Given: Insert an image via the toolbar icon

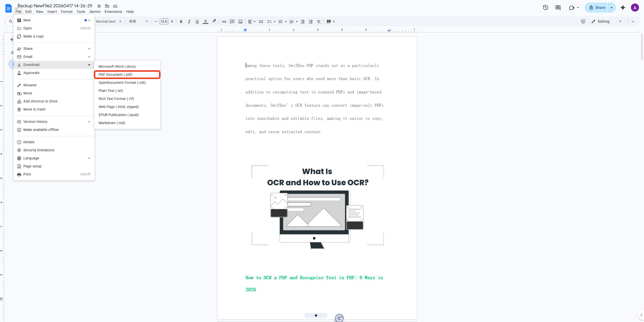Looking at the screenshot, I should tap(240, 21).
